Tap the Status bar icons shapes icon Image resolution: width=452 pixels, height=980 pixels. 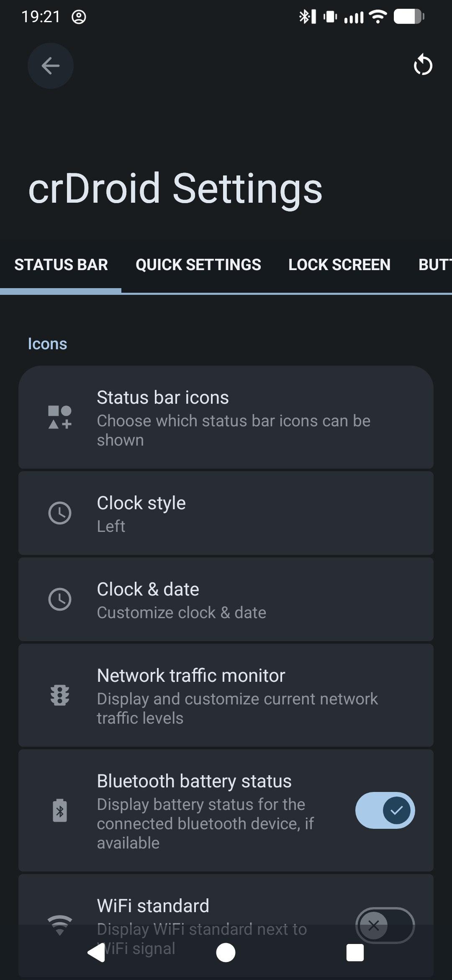coord(60,417)
